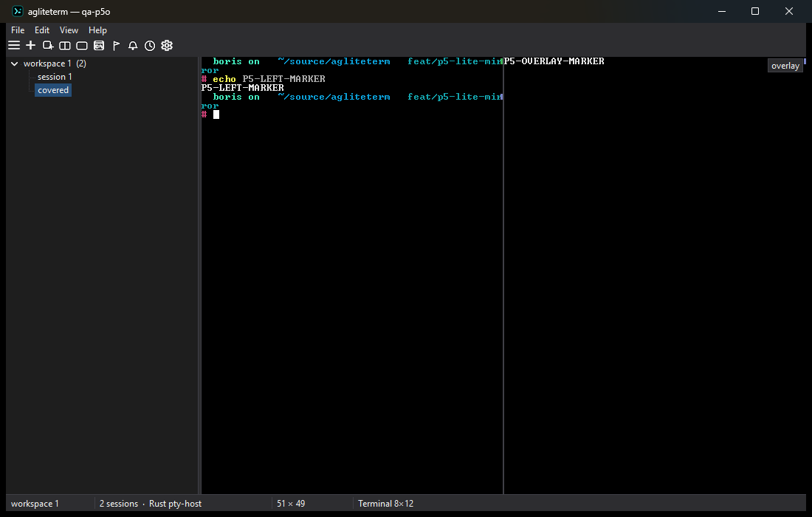Click the Terminal 8×12 font status entry
Viewport: 812px width, 517px height.
click(x=385, y=504)
